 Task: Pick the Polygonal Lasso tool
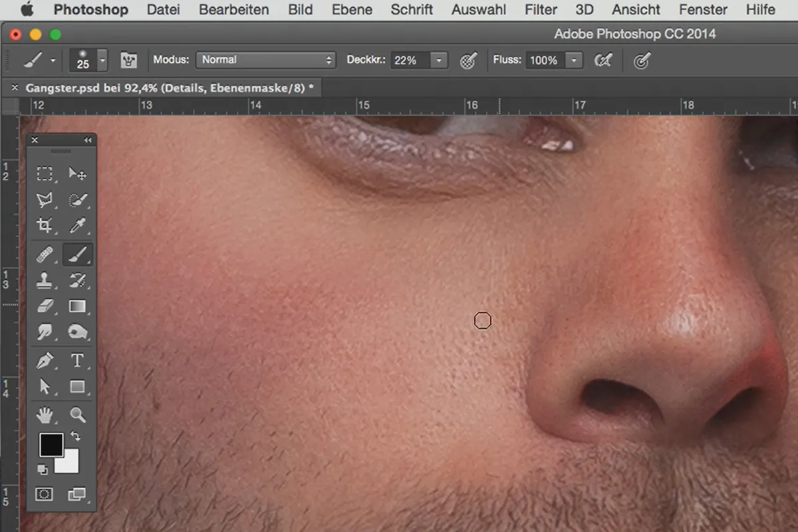click(x=45, y=199)
